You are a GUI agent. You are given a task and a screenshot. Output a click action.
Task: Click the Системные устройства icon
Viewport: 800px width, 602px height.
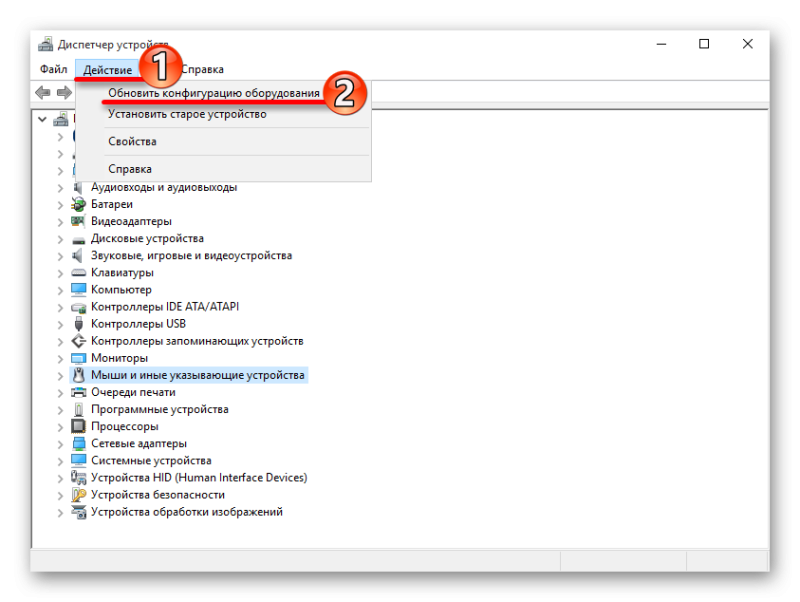79,460
